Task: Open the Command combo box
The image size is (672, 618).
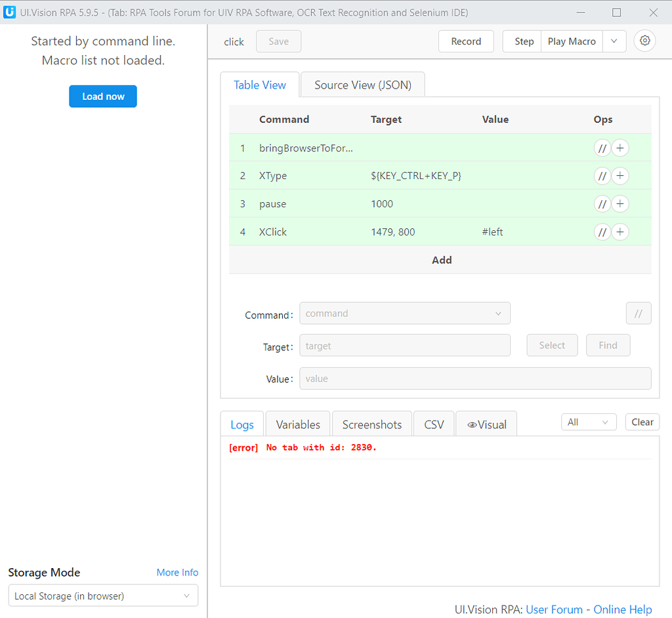Action: (405, 313)
